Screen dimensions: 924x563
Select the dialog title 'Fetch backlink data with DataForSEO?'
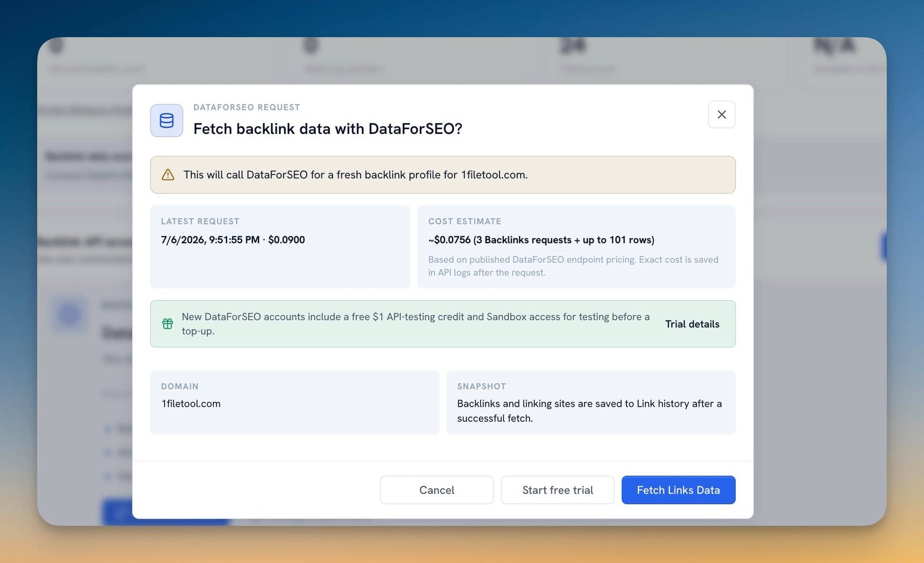pyautogui.click(x=328, y=129)
